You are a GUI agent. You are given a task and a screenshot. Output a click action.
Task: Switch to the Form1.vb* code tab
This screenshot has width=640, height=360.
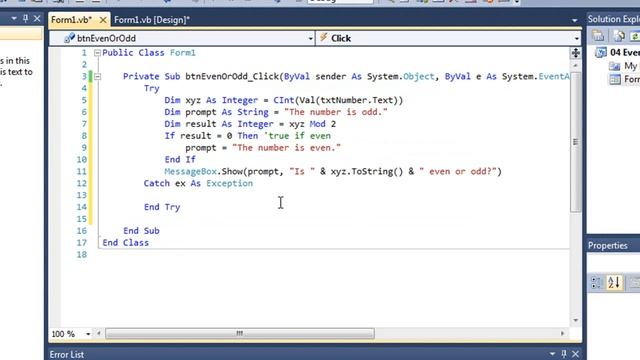point(72,20)
